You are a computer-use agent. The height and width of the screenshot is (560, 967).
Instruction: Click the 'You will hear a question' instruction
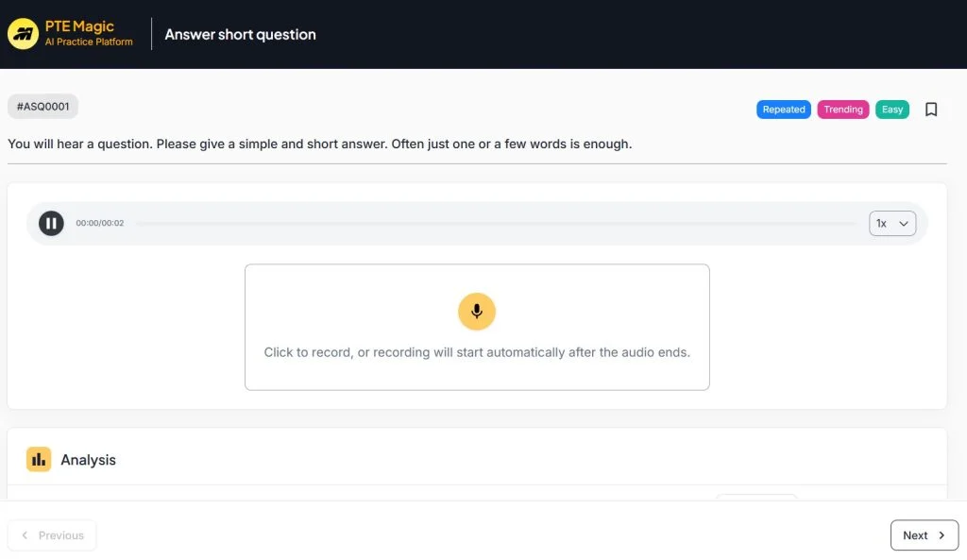point(319,144)
